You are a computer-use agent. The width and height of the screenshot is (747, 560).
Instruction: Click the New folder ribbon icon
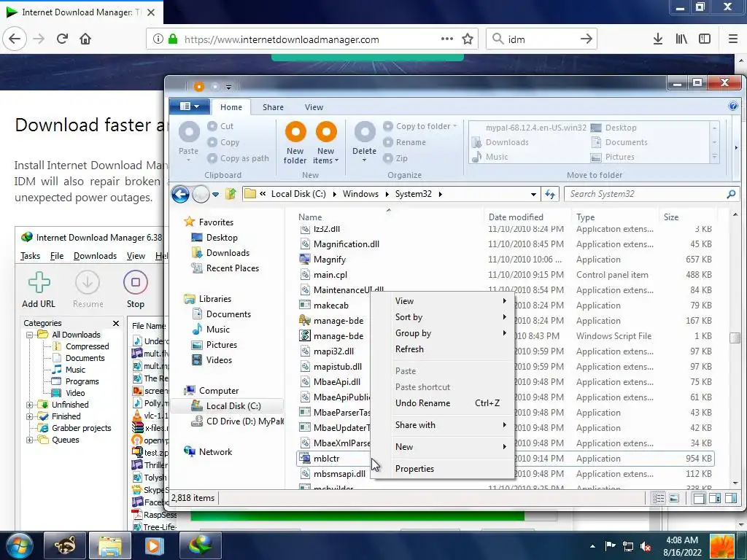tap(295, 132)
